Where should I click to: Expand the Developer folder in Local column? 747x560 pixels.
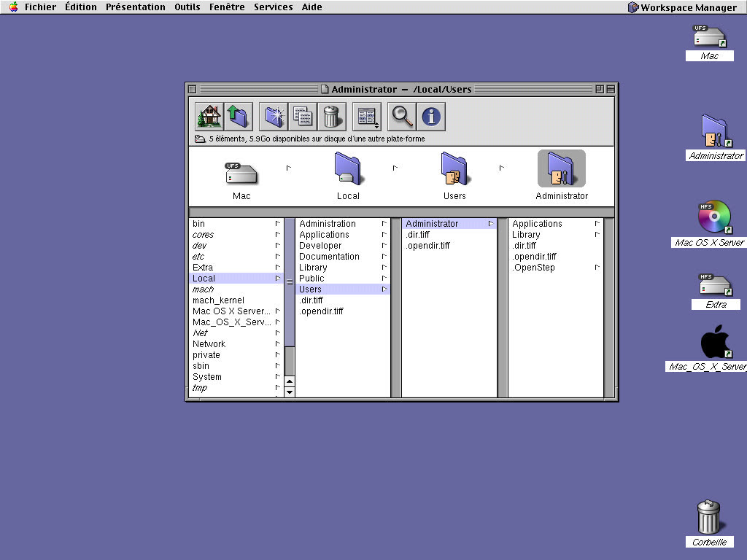320,246
